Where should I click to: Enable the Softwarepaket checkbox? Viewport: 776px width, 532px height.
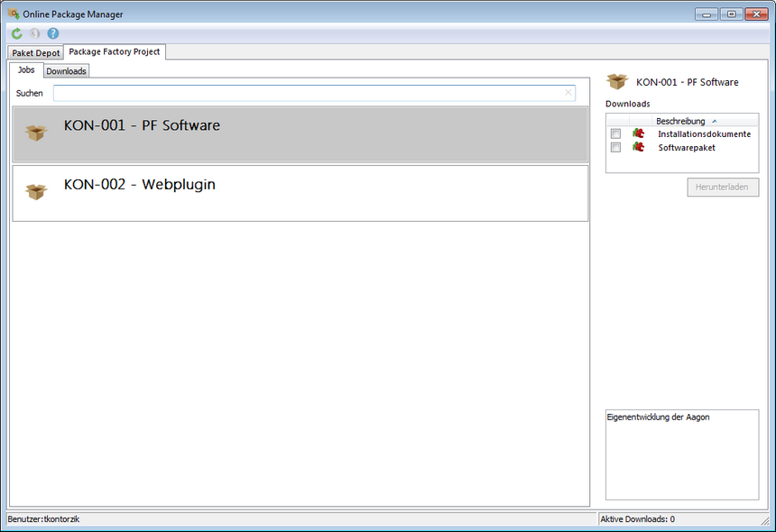coord(615,147)
